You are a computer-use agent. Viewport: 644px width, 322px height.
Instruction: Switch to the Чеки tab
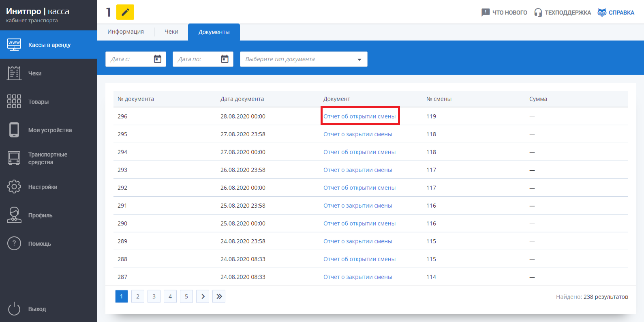point(171,32)
